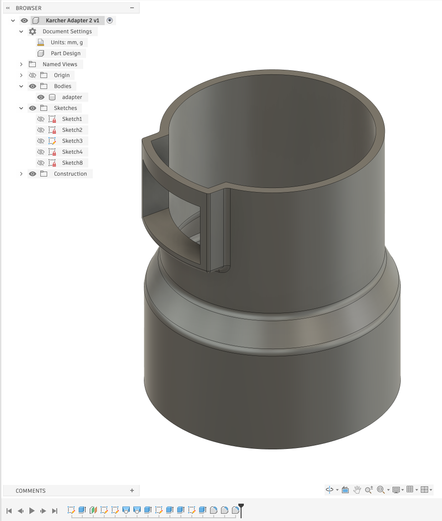
Task: Select the Pan hand tool
Action: [x=357, y=490]
